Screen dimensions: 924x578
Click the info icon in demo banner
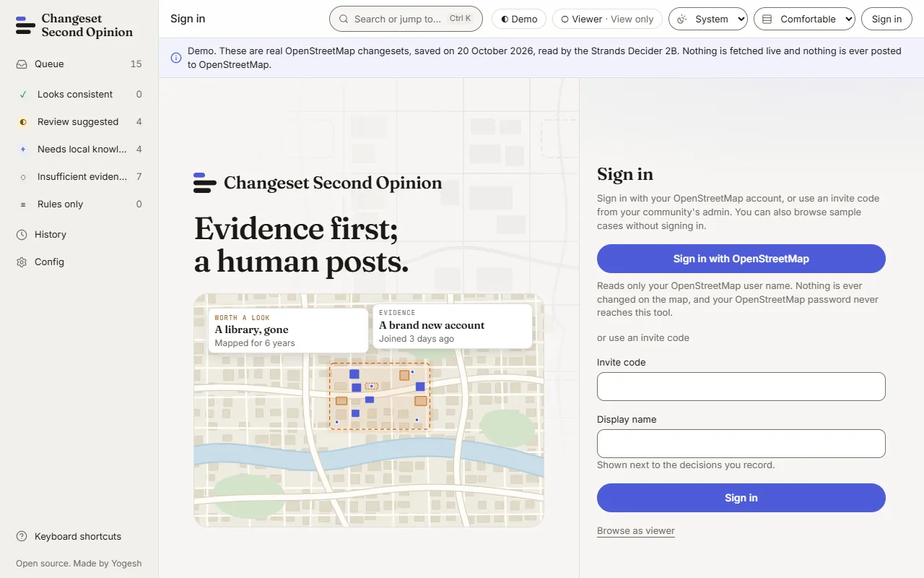click(x=176, y=58)
